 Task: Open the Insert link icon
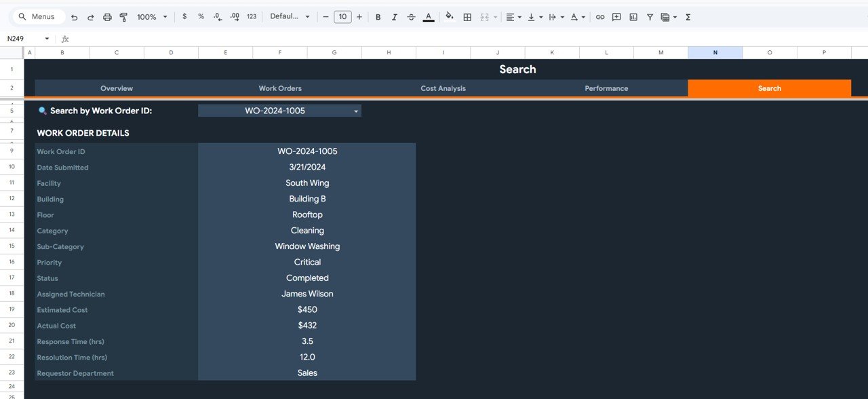(x=600, y=16)
